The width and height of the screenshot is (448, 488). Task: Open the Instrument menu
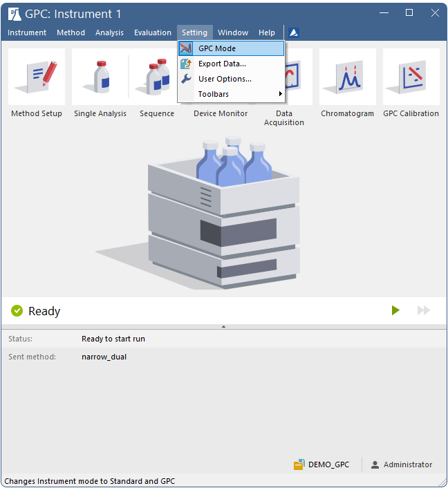click(x=27, y=32)
